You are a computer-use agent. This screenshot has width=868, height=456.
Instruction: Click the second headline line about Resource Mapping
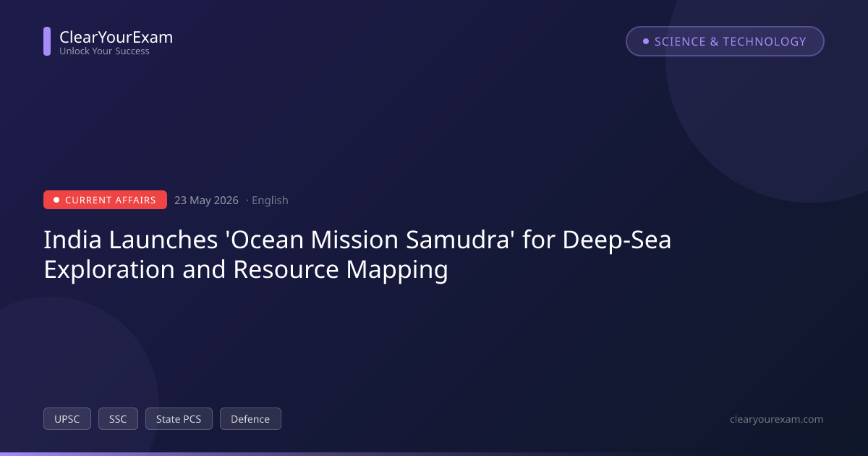coord(246,270)
